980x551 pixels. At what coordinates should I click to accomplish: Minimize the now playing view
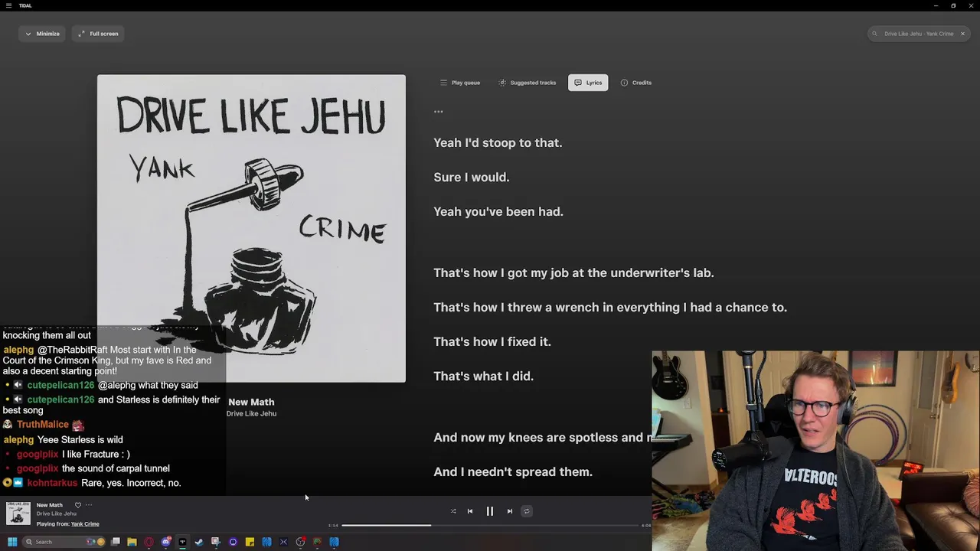(x=42, y=34)
